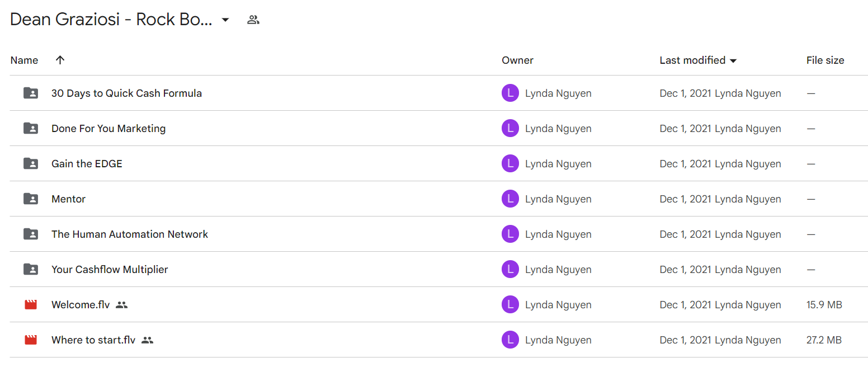Click folder icon for Gain the EDGE
This screenshot has width=868, height=381.
(31, 164)
